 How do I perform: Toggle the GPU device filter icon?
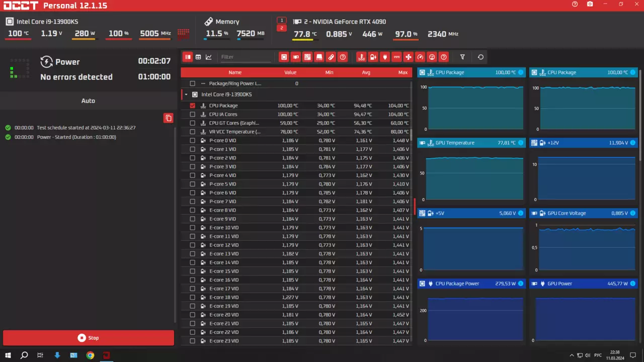coord(296,57)
